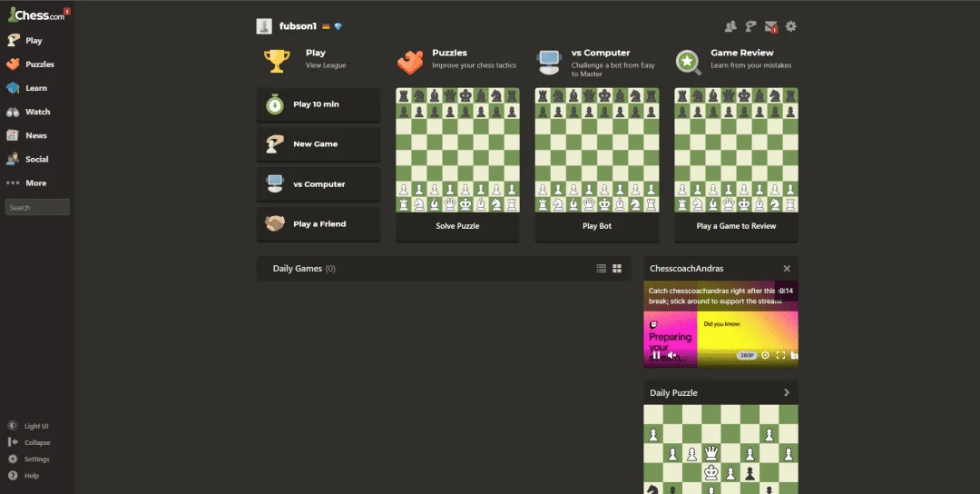The height and width of the screenshot is (494, 980).
Task: Click the diamond membership badge
Action: (338, 26)
